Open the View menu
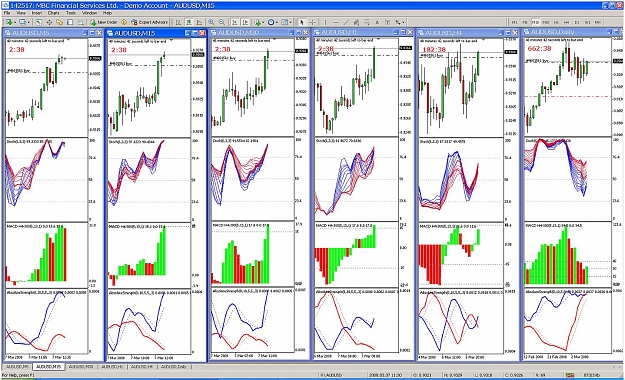Viewport: 625px width, 380px height. click(21, 13)
